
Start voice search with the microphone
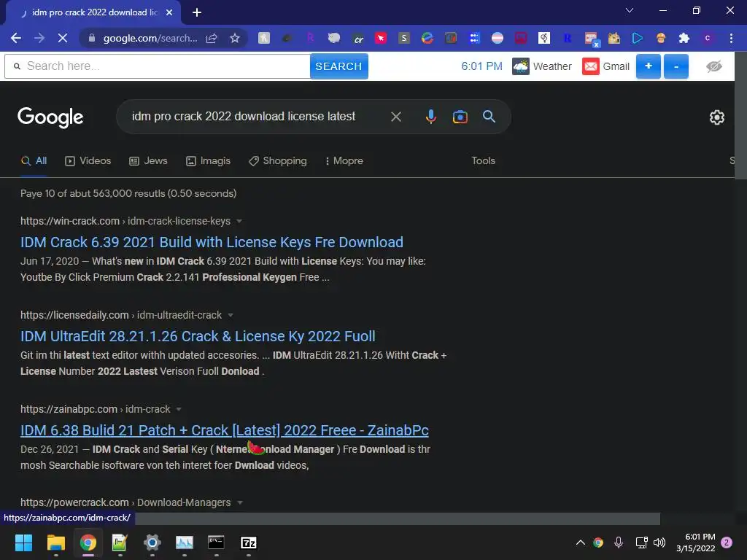(430, 117)
